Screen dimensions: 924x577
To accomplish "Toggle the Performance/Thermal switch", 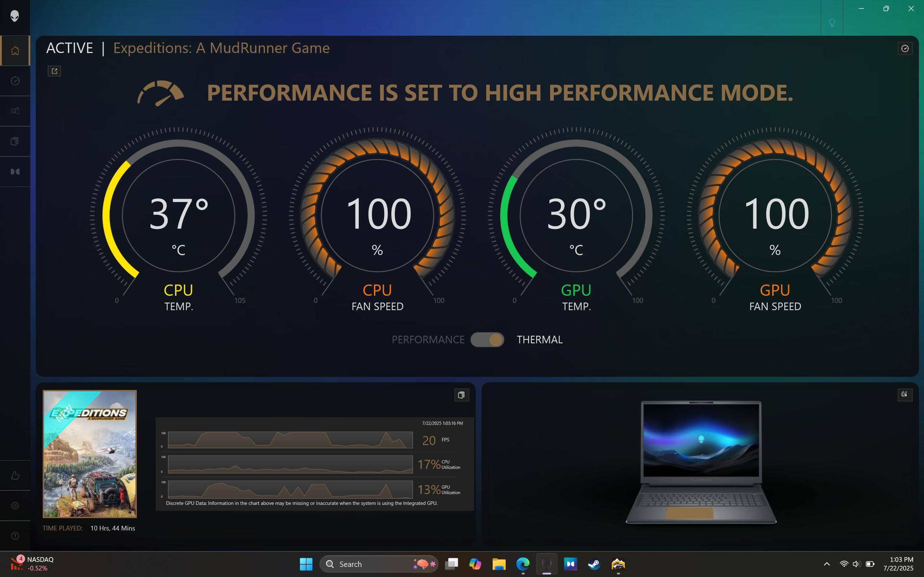I will coord(487,340).
